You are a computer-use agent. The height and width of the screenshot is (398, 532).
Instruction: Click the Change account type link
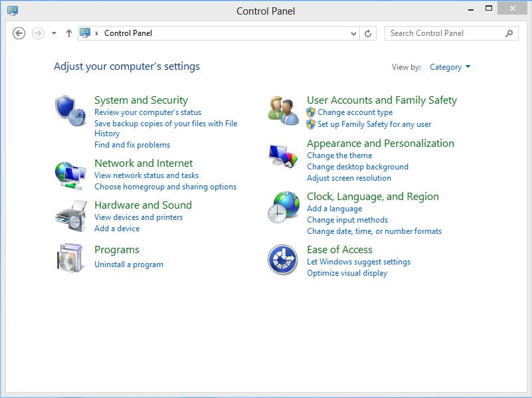(355, 112)
